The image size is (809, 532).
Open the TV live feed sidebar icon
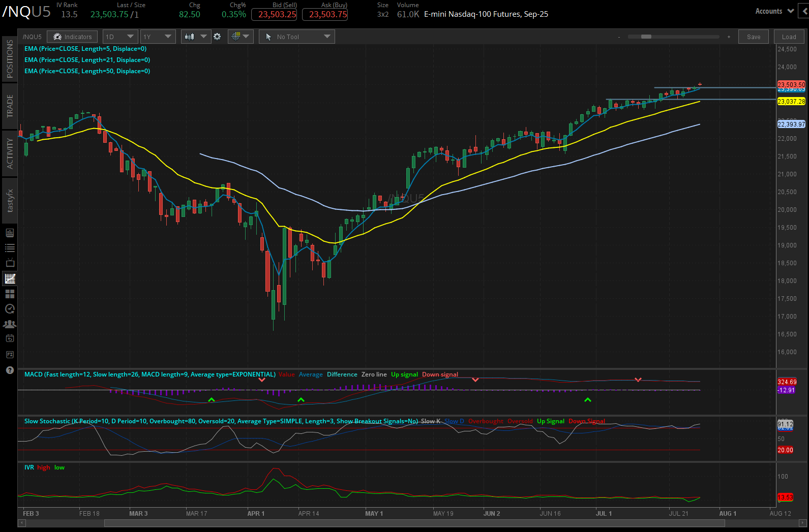pyautogui.click(x=10, y=263)
